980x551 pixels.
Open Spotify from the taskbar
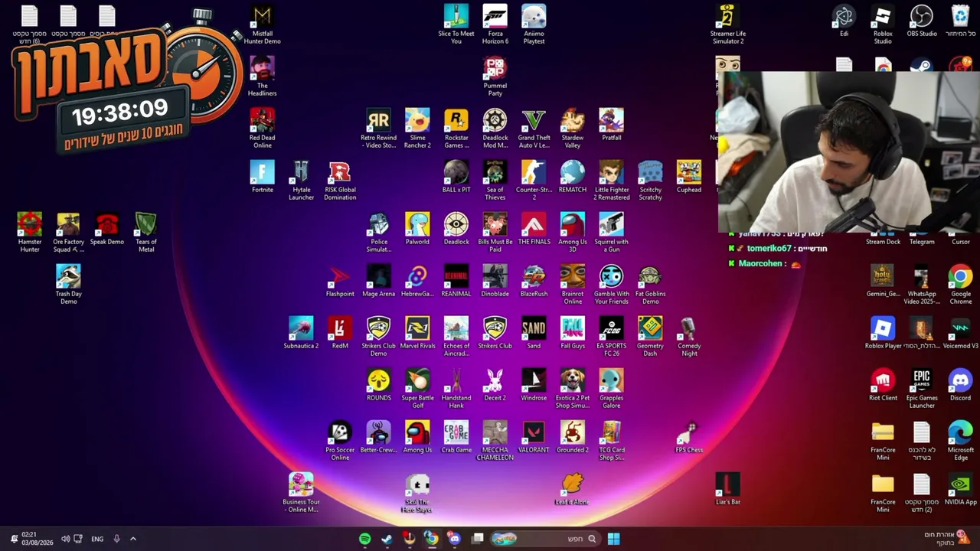click(364, 539)
